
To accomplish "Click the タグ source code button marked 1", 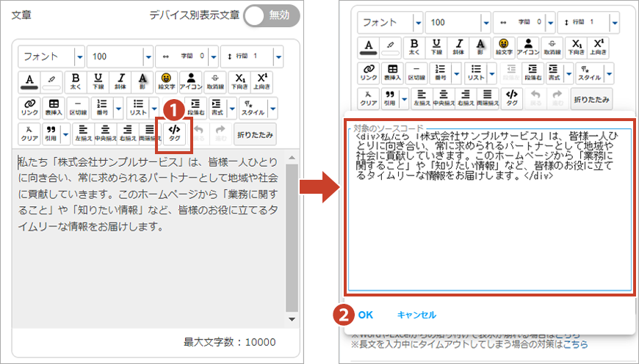I will coord(175,133).
